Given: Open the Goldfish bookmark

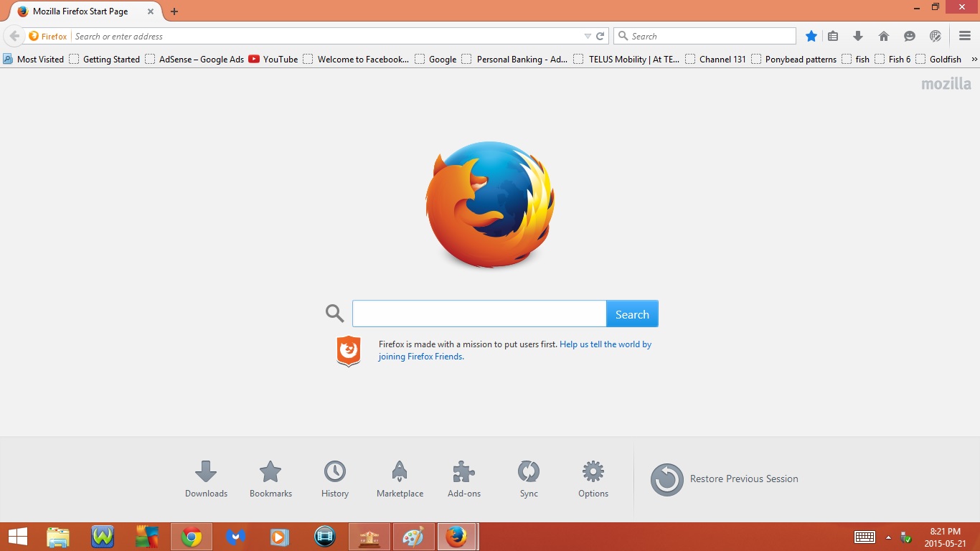Looking at the screenshot, I should 938,59.
